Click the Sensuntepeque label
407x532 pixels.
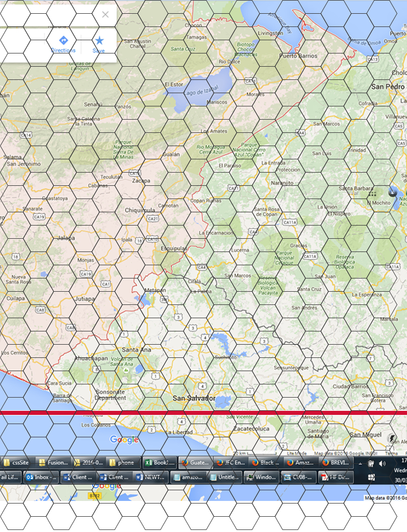tap(292, 368)
